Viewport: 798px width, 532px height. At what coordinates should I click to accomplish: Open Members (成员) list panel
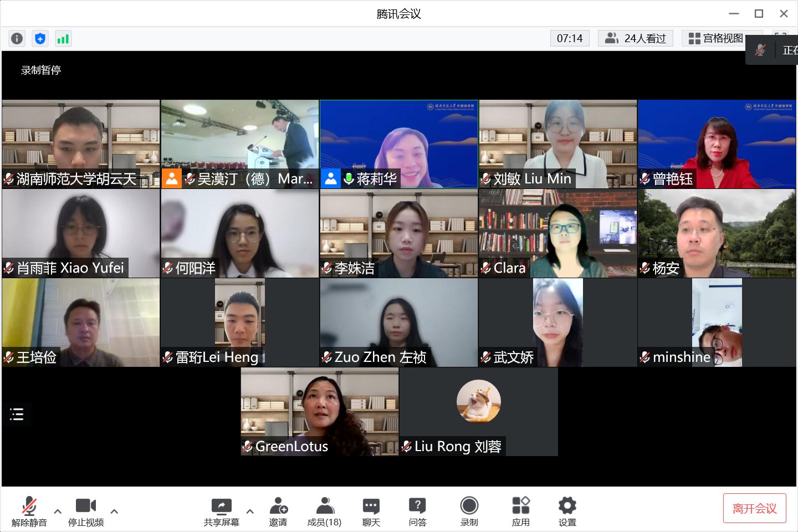[x=324, y=511]
